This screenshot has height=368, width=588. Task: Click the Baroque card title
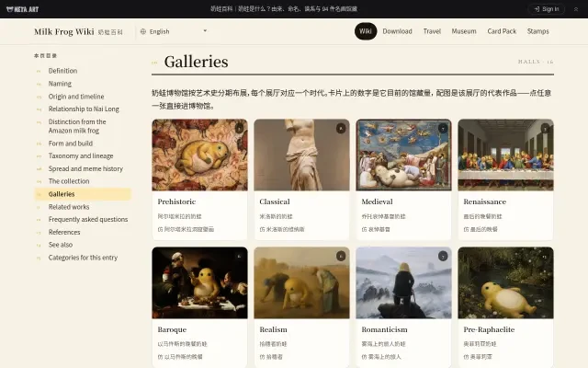point(172,329)
